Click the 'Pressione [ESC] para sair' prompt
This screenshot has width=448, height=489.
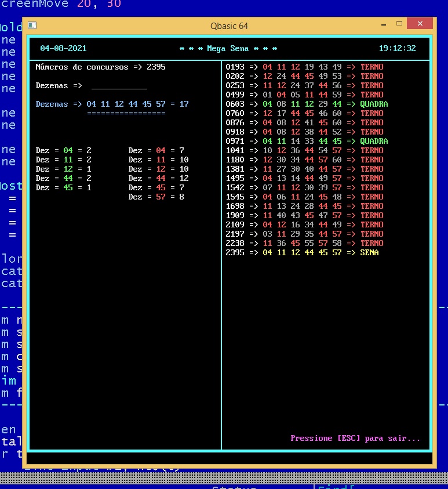[x=355, y=439]
